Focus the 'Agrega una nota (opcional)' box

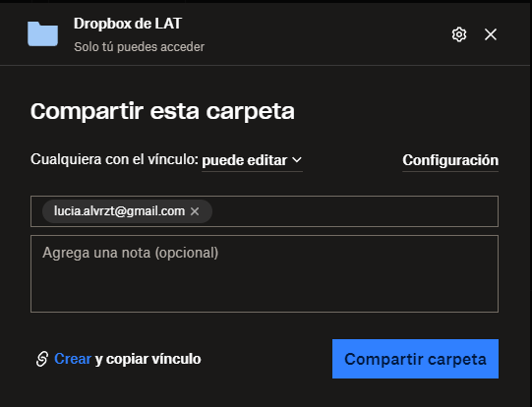(265, 273)
